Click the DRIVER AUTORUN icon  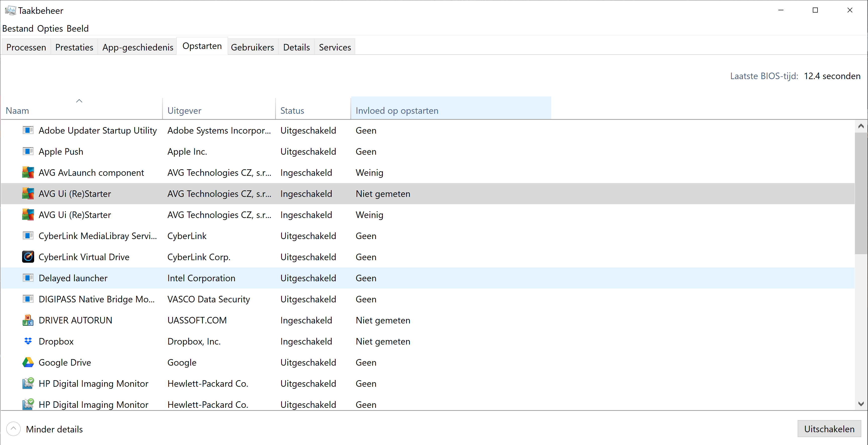pos(28,320)
